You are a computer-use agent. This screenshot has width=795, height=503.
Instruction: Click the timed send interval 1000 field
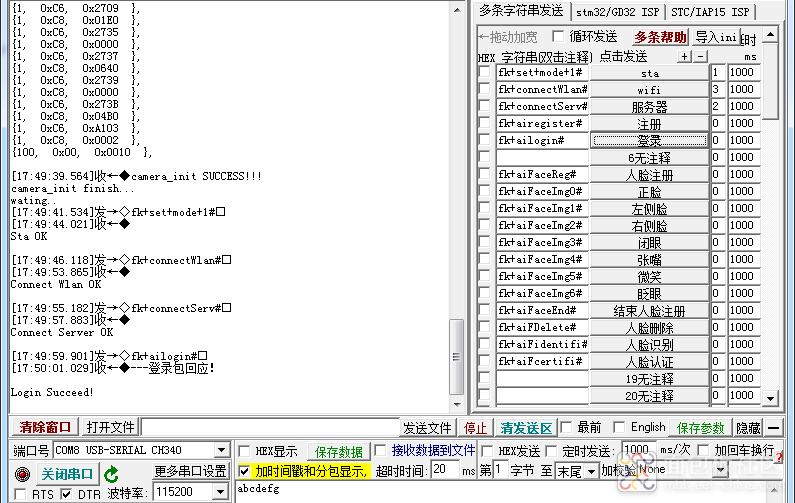(x=638, y=450)
